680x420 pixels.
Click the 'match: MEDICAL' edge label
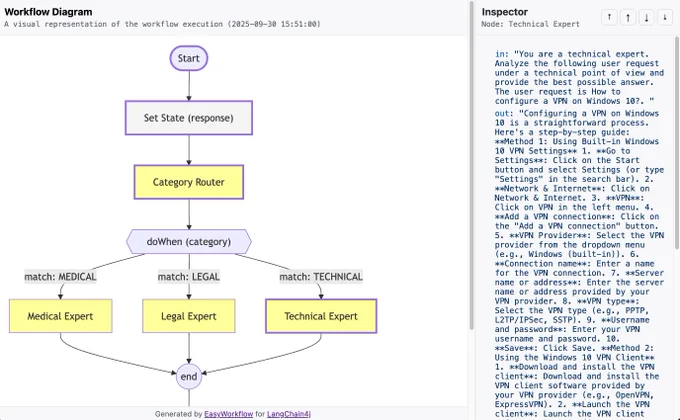[60, 276]
